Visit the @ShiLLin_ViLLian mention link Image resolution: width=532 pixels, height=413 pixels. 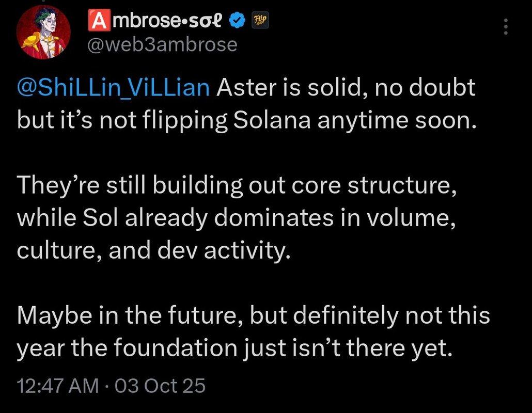pos(113,88)
